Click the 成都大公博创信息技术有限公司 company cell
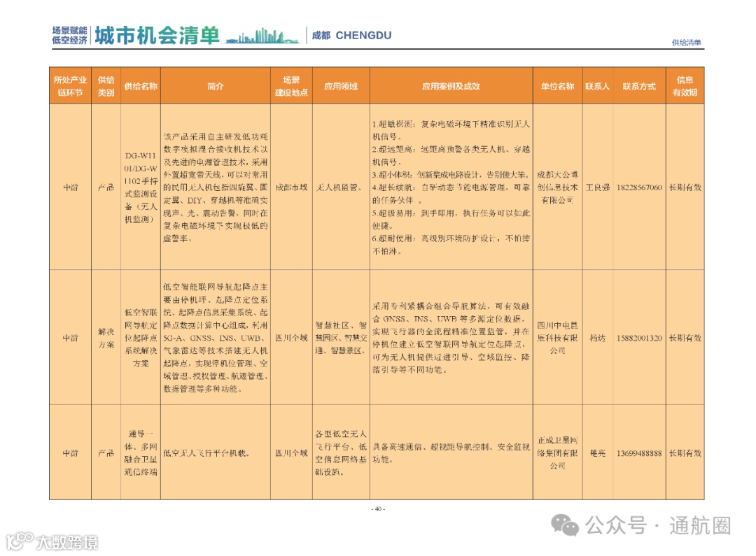756x556 pixels. (558, 187)
